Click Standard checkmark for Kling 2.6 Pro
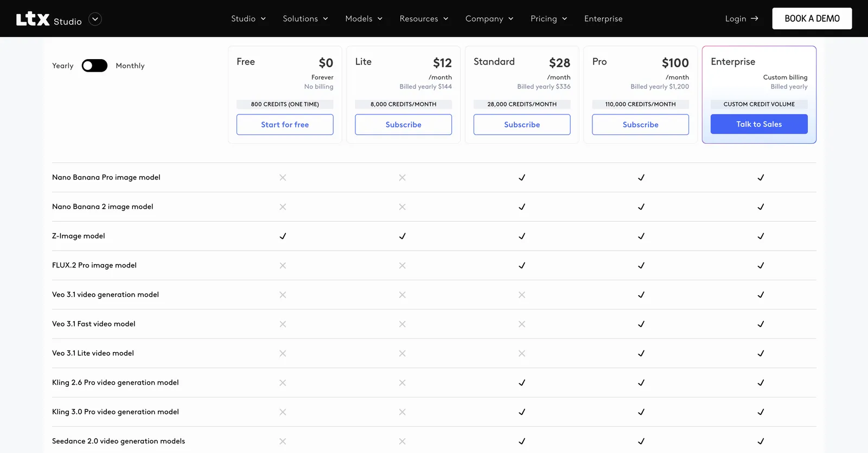 [x=522, y=382]
